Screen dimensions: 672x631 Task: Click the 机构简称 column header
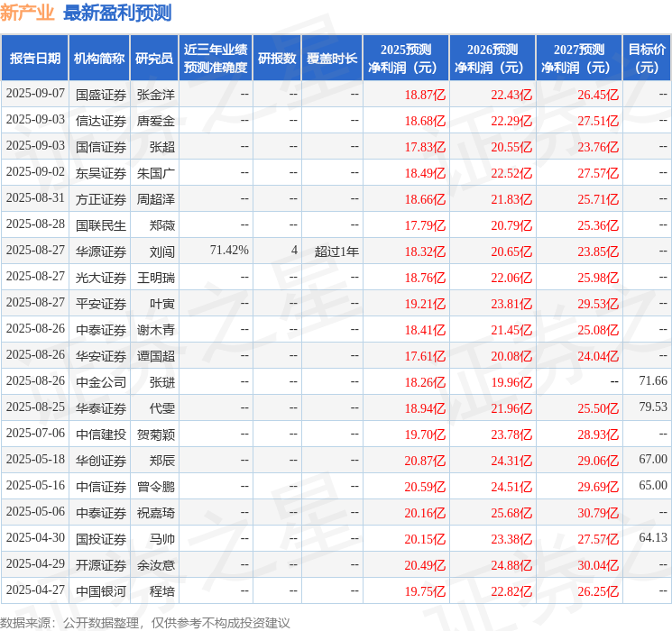coord(99,58)
